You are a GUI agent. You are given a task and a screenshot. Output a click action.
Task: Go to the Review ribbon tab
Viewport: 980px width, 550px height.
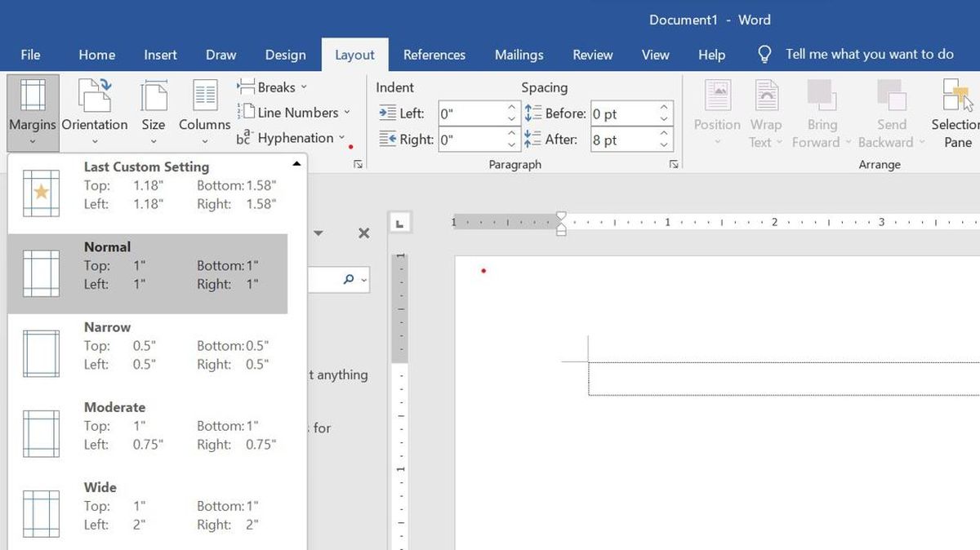pyautogui.click(x=592, y=55)
